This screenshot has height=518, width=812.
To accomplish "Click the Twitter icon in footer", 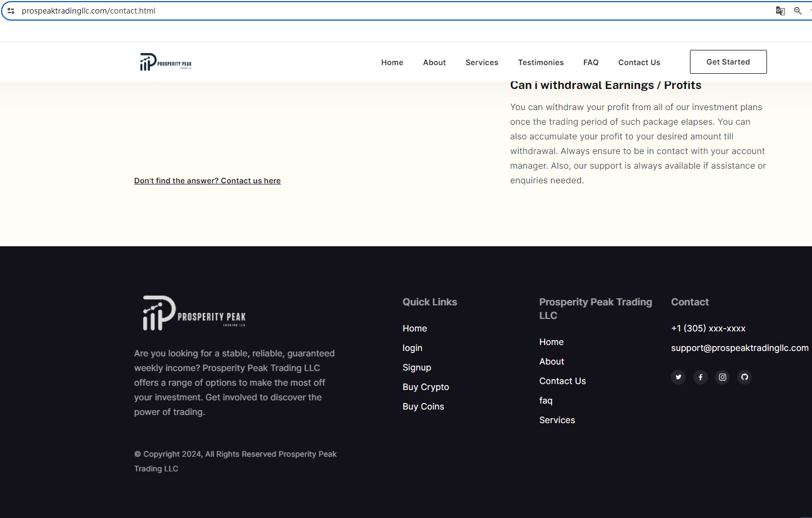I will click(x=678, y=377).
